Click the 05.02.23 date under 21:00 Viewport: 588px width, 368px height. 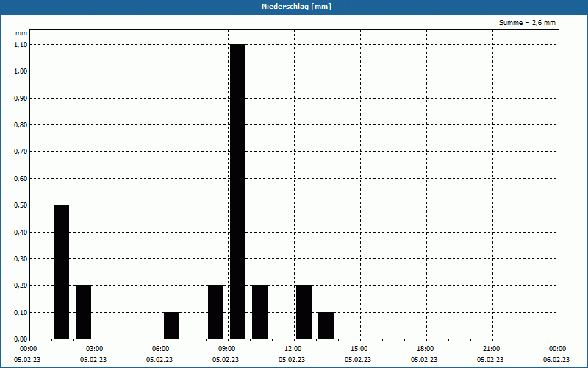490,360
